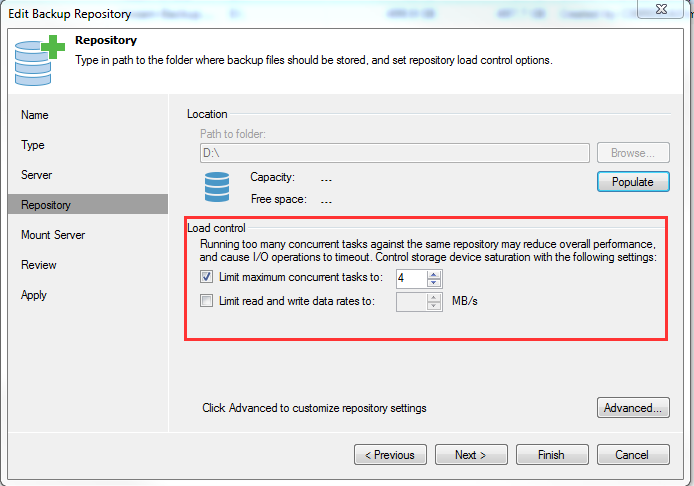Click the MB/s unit label
Viewport: 694px width, 486px height.
[x=465, y=301]
